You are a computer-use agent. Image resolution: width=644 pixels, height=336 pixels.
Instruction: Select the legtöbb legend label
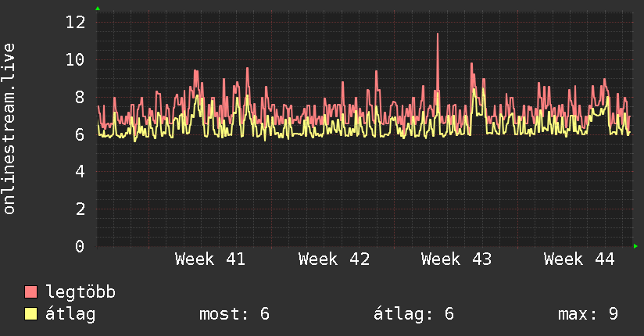tap(80, 292)
